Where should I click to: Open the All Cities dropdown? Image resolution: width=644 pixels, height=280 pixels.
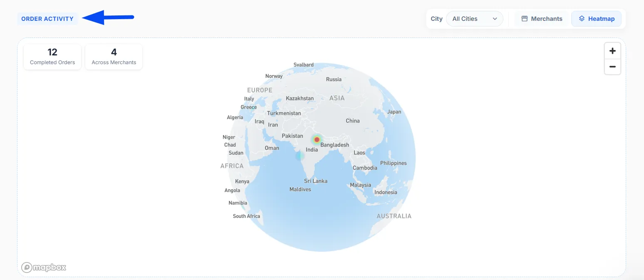click(x=475, y=19)
